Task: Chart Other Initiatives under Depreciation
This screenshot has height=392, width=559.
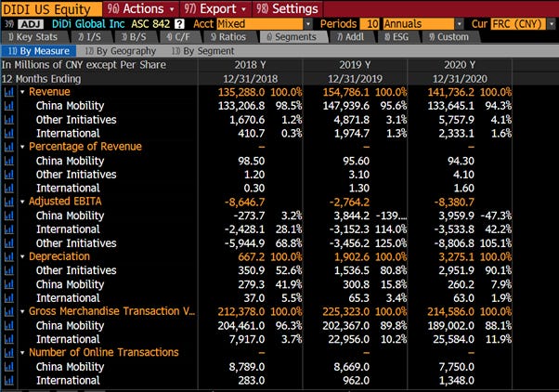Action: pos(9,270)
